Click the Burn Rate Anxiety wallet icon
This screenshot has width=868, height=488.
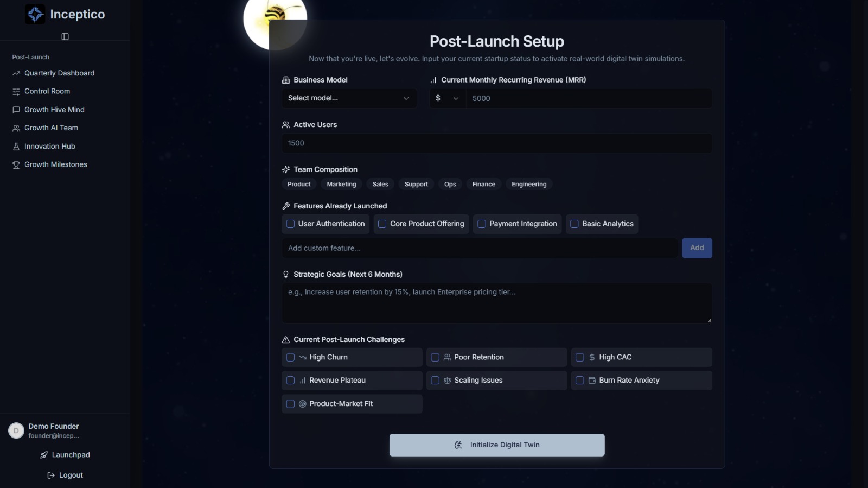tap(592, 381)
